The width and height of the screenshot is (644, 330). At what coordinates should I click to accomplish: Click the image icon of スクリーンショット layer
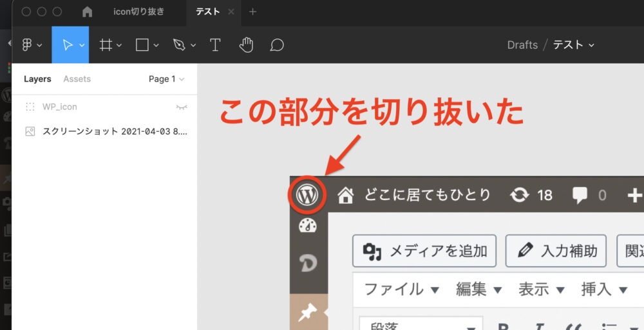tap(30, 132)
